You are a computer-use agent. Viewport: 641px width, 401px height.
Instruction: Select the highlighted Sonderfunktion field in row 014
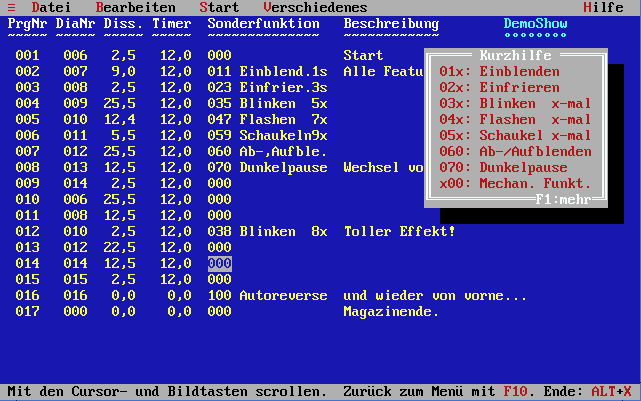pos(219,263)
